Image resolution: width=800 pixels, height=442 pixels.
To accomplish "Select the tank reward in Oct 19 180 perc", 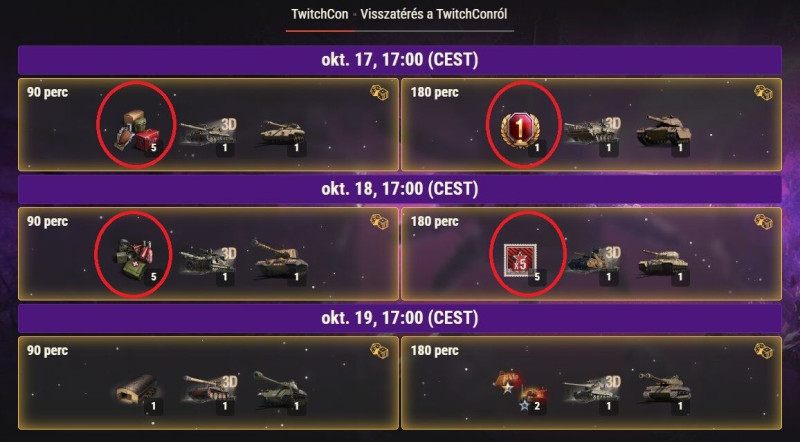I will (x=666, y=390).
